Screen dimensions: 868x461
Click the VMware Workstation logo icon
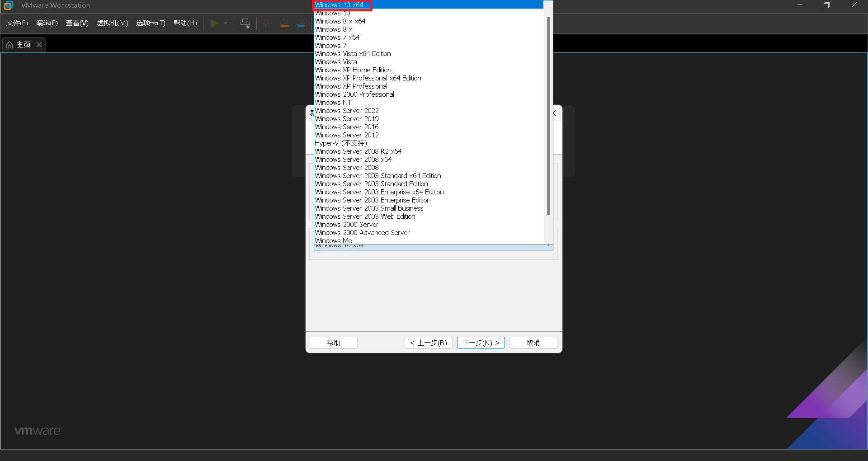[x=8, y=5]
